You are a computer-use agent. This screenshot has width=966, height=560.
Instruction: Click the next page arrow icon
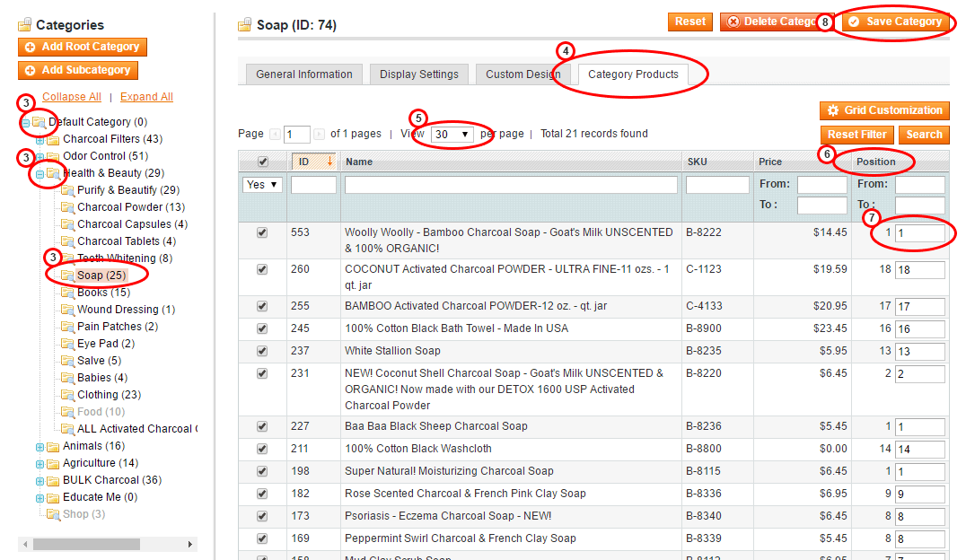coord(319,135)
